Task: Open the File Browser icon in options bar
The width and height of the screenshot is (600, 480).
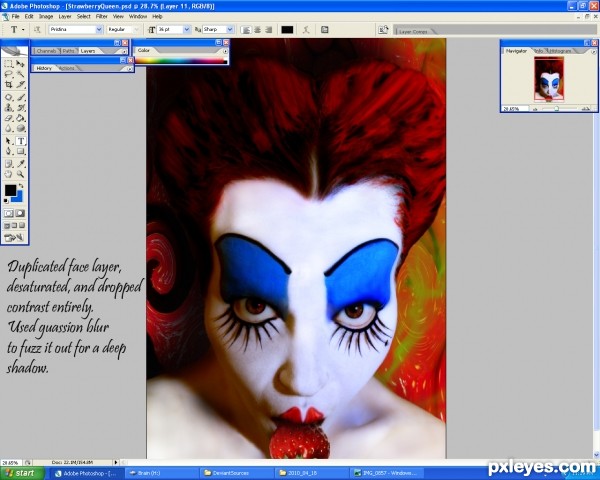Action: [x=383, y=30]
